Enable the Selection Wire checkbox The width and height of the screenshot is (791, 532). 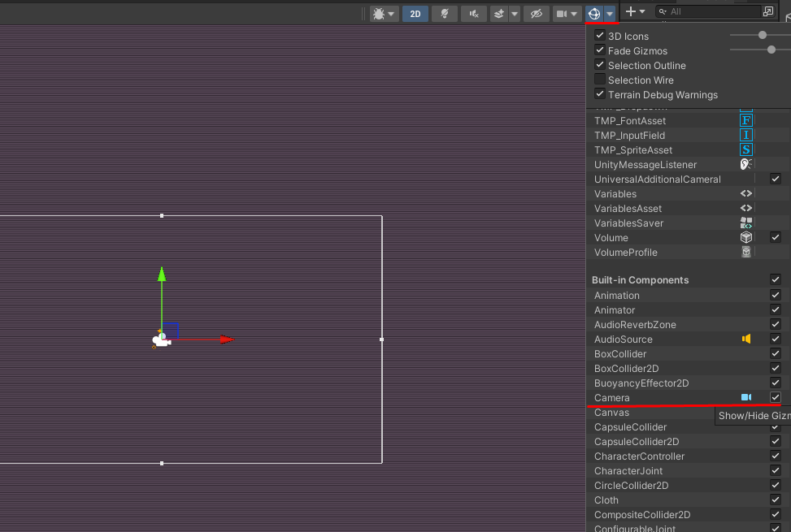coord(600,80)
